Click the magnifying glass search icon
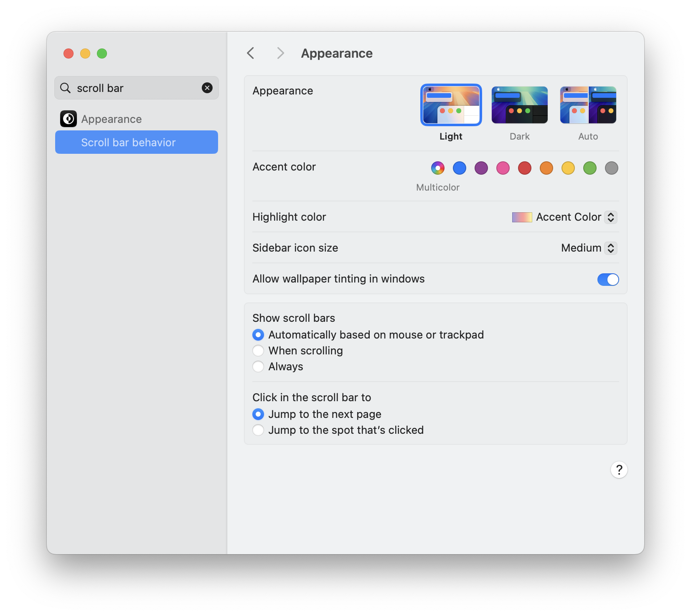Viewport: 691px width, 616px height. [65, 88]
